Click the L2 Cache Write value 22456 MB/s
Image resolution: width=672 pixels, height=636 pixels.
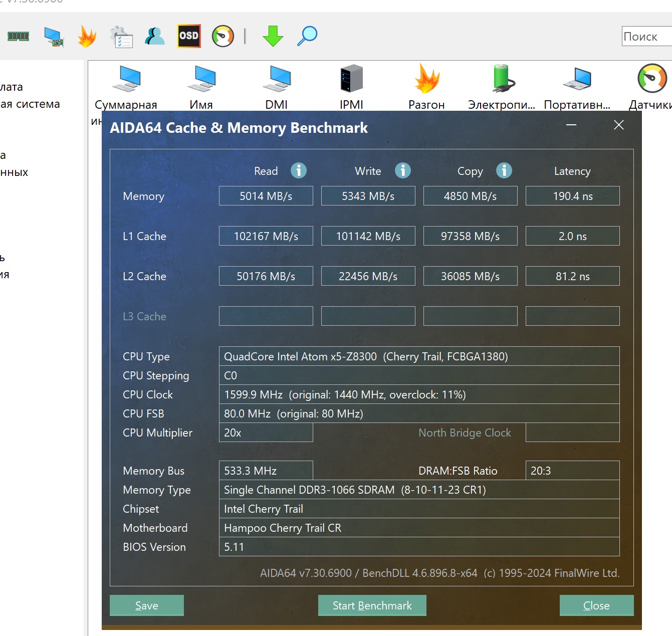(368, 276)
